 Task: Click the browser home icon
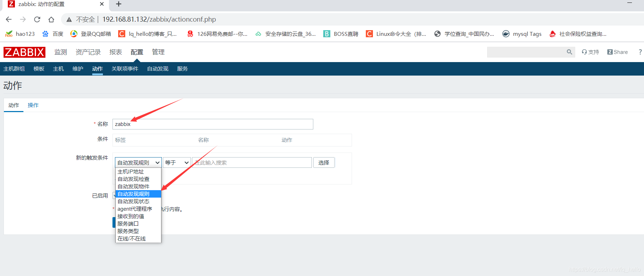point(51,19)
